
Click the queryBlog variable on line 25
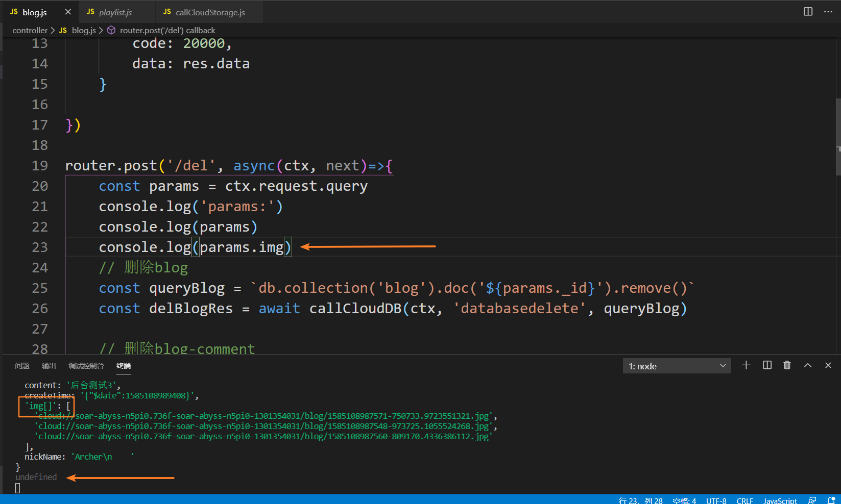(186, 288)
